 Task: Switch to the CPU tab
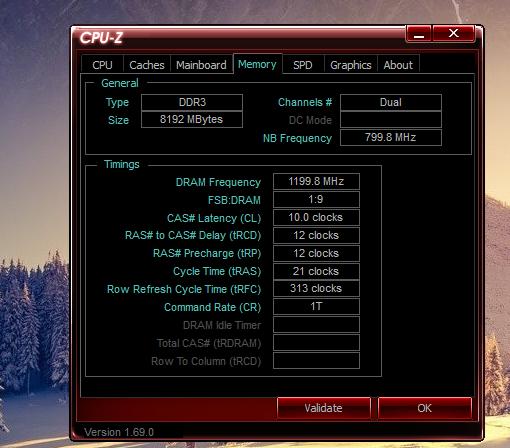(x=102, y=65)
